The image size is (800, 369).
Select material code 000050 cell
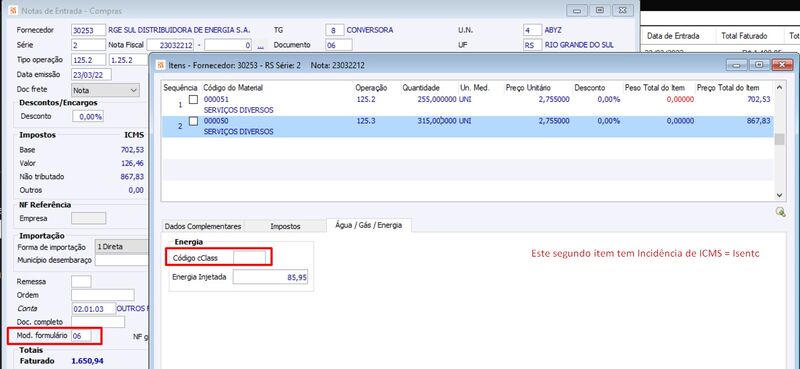point(216,121)
